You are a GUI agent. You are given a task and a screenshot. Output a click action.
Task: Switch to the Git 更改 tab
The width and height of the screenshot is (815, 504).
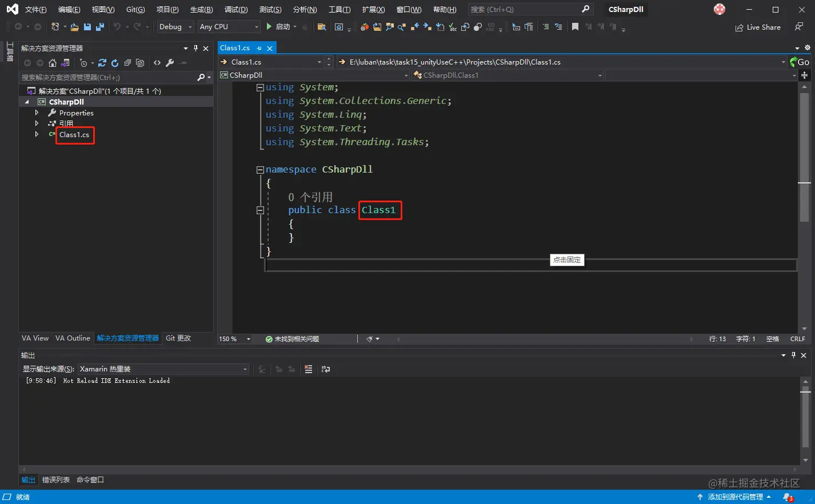point(178,338)
